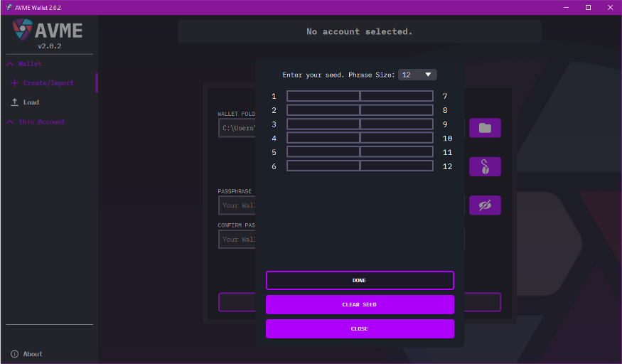
Task: Select Create/Import in the sidebar
Action: coord(48,83)
